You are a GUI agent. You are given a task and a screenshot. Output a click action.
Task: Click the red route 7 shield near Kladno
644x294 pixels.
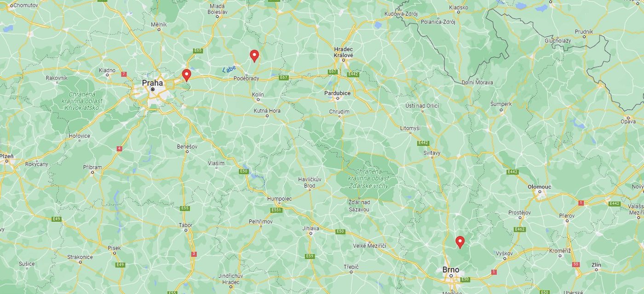pos(123,74)
